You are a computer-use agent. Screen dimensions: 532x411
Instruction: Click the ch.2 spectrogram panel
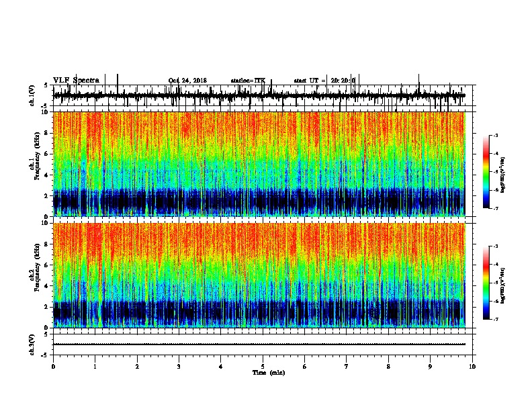click(x=259, y=275)
